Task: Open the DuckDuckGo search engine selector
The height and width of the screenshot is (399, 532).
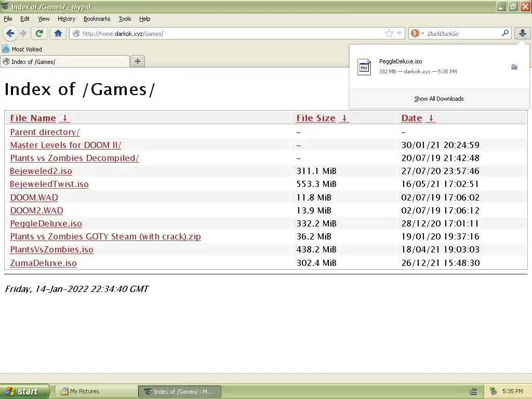Action: coord(417,33)
